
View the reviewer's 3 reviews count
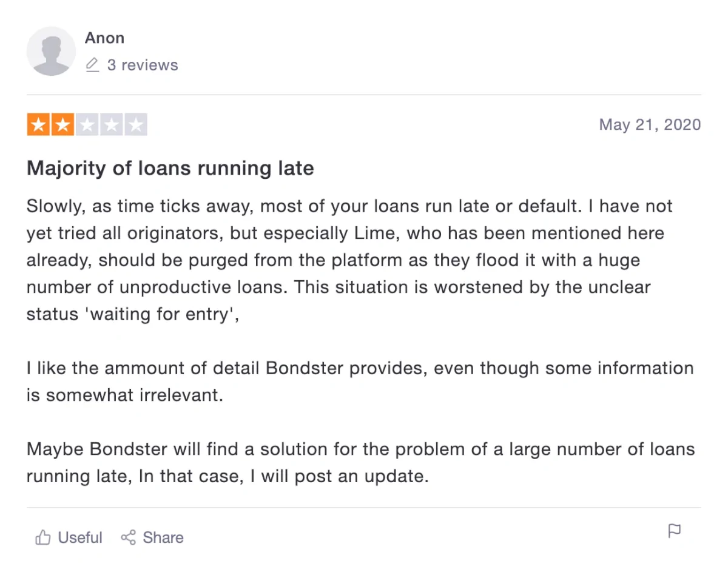[143, 65]
